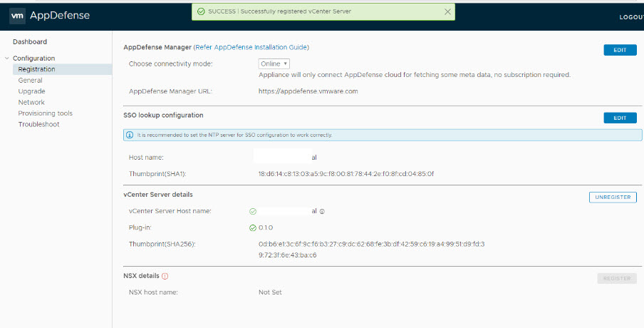Click the info icon after the vCenter host name

[x=322, y=212]
